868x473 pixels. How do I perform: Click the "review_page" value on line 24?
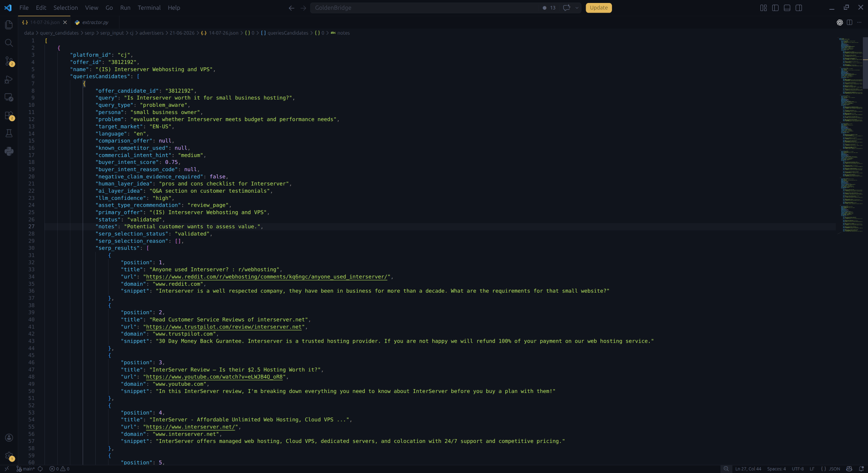(208, 205)
